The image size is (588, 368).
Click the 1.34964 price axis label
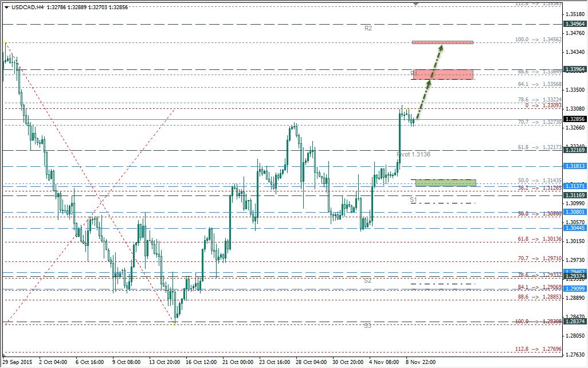point(575,24)
